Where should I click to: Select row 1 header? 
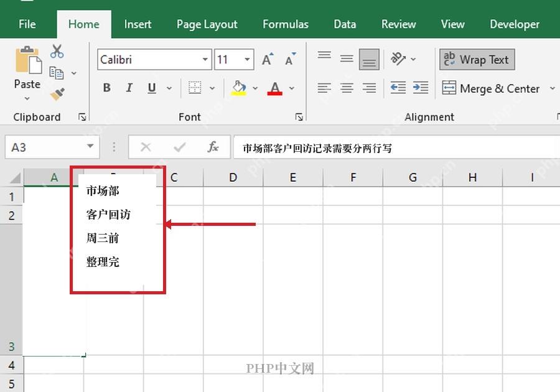(11, 196)
